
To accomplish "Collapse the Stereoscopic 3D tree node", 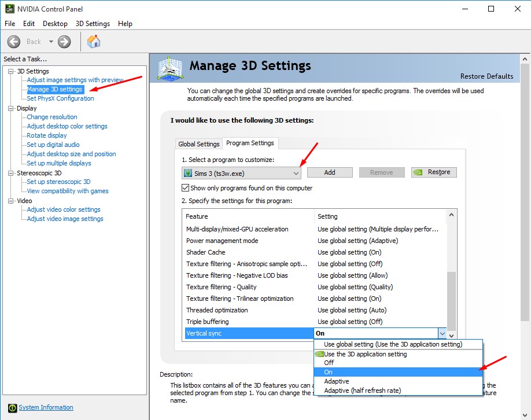I will [11, 173].
